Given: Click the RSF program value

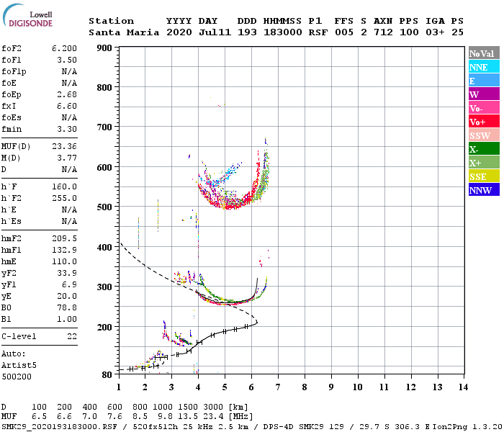Looking at the screenshot, I should coord(318,32).
